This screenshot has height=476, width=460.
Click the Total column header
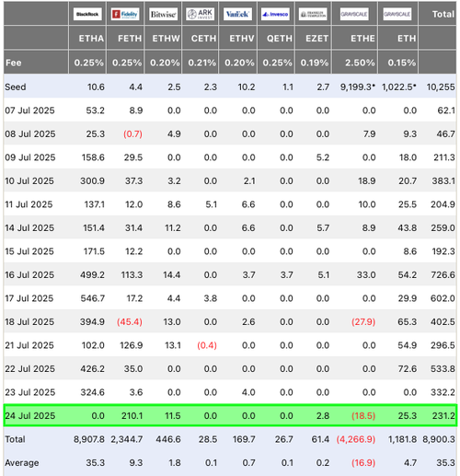click(x=443, y=14)
